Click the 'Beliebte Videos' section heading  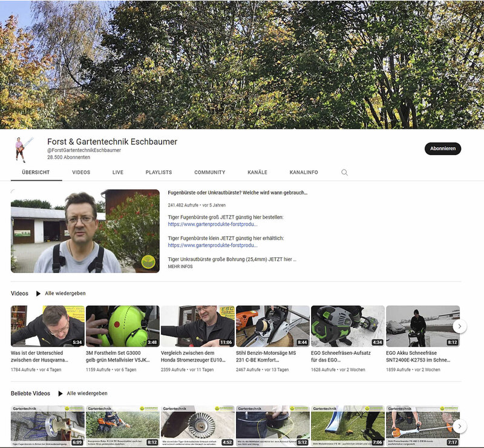pos(30,394)
